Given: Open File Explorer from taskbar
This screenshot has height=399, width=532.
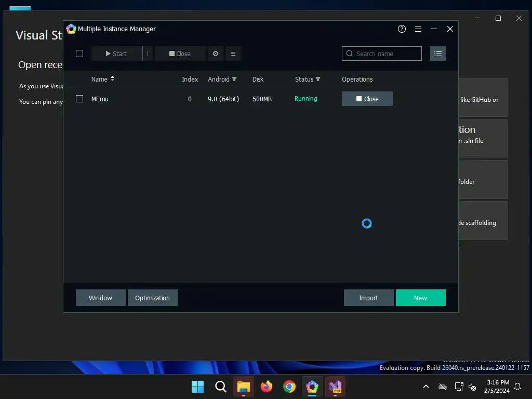Looking at the screenshot, I should click(x=244, y=387).
